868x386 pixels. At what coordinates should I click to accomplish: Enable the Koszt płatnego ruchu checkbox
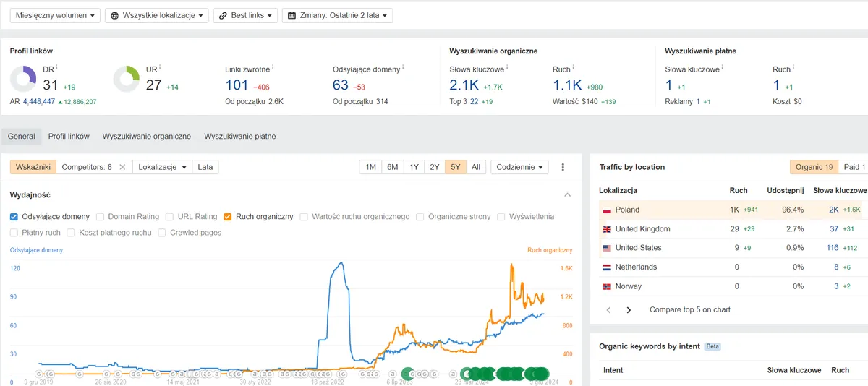pos(72,233)
